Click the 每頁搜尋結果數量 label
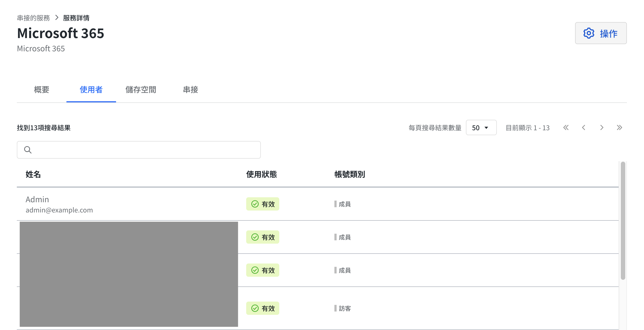Screen dimensions: 644x330 (435, 128)
